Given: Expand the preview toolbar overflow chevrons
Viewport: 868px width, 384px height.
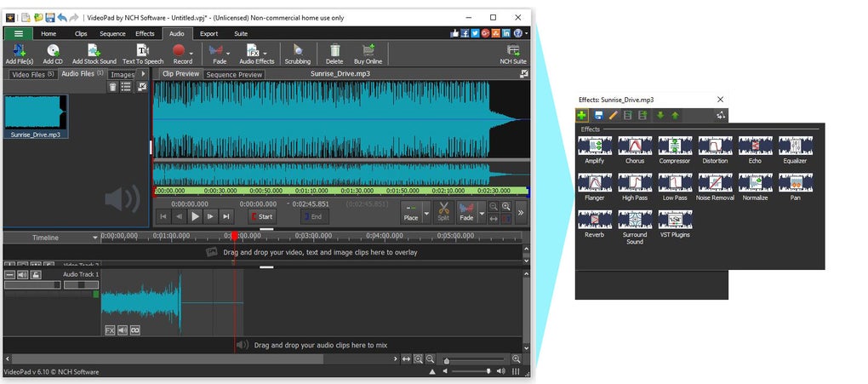Looking at the screenshot, I should coord(520,212).
